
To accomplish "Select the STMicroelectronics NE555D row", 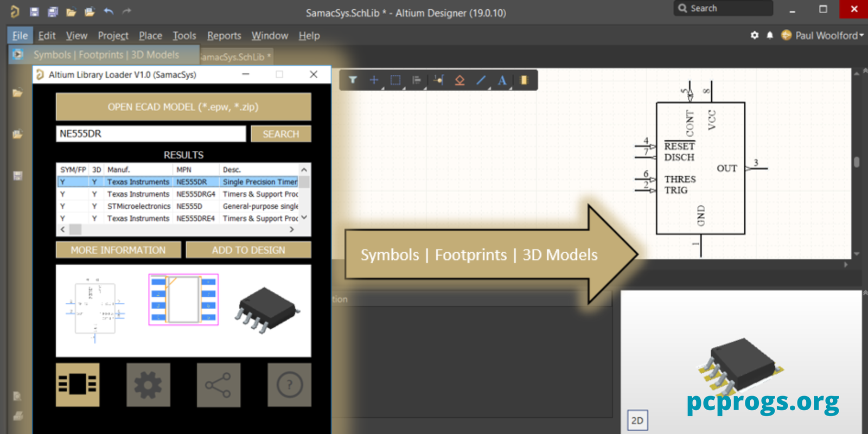I will point(179,206).
